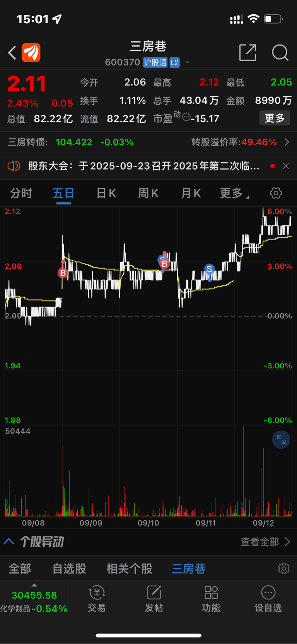Screen dimensions: 297x644
Task: Switch to the 月K tab
Action: click(x=191, y=193)
